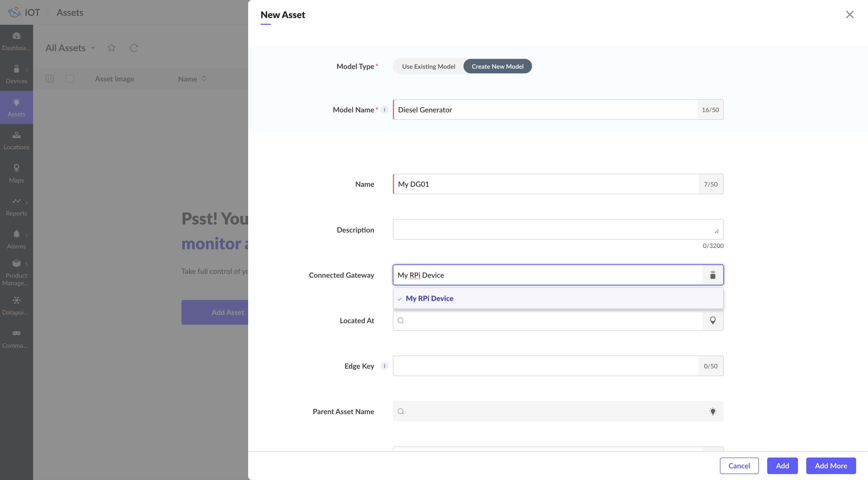Viewport: 868px width, 480px height.
Task: Click the bulb icon in Parent Asset Name field
Action: tap(713, 411)
